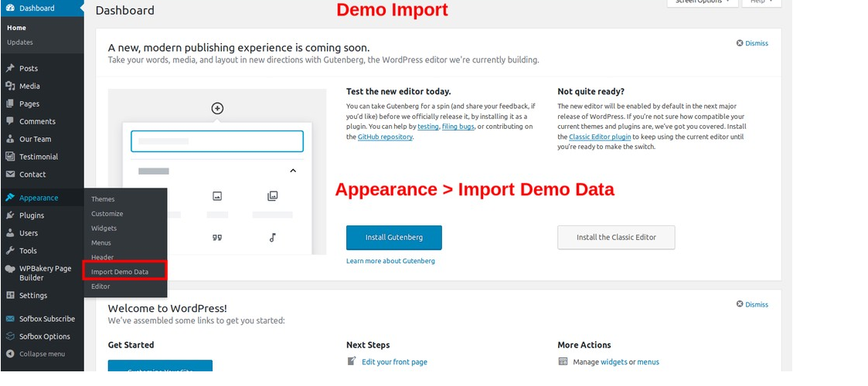The width and height of the screenshot is (868, 386).
Task: Open the Screen Options dropdown
Action: [702, 2]
